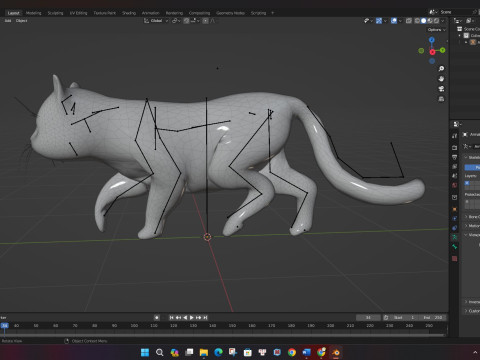Screen dimensions: 480x360
Task: Play animation in reverse
Action: (185, 318)
